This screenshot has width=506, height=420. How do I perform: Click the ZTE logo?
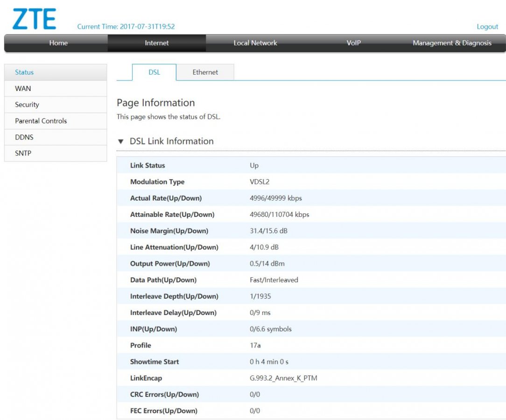(x=34, y=19)
